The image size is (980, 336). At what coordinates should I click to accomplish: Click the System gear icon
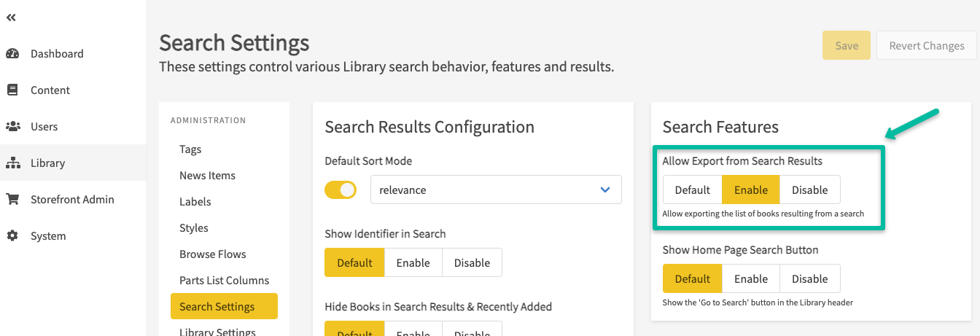[12, 235]
